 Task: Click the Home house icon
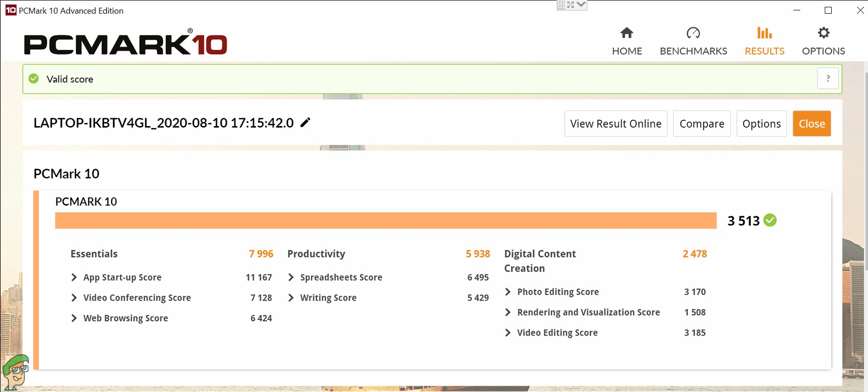626,33
